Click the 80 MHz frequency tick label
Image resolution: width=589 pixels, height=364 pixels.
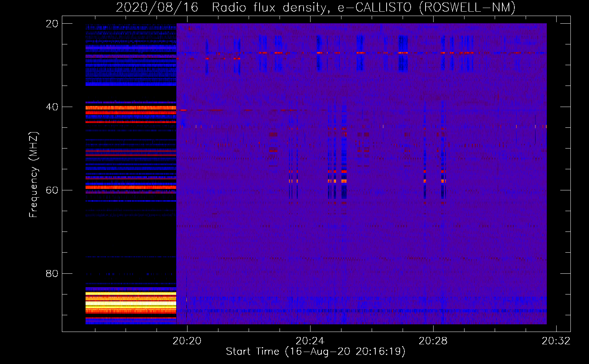click(x=52, y=274)
